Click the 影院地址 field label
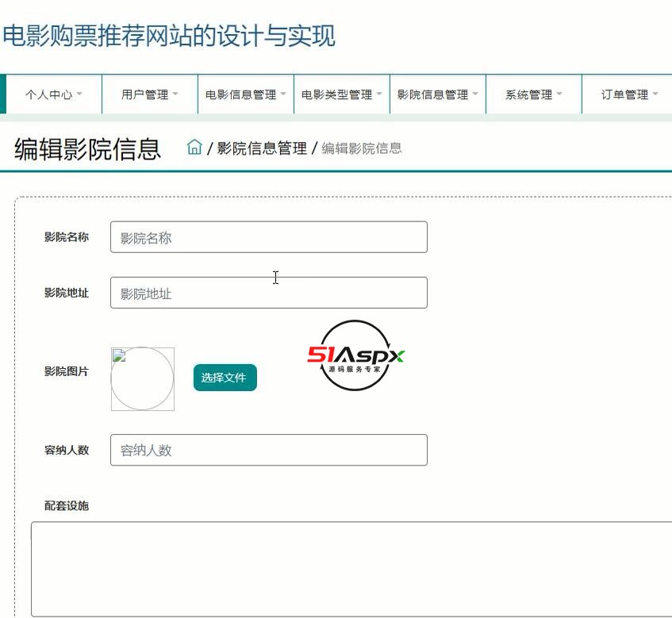672x618 pixels. click(x=67, y=293)
